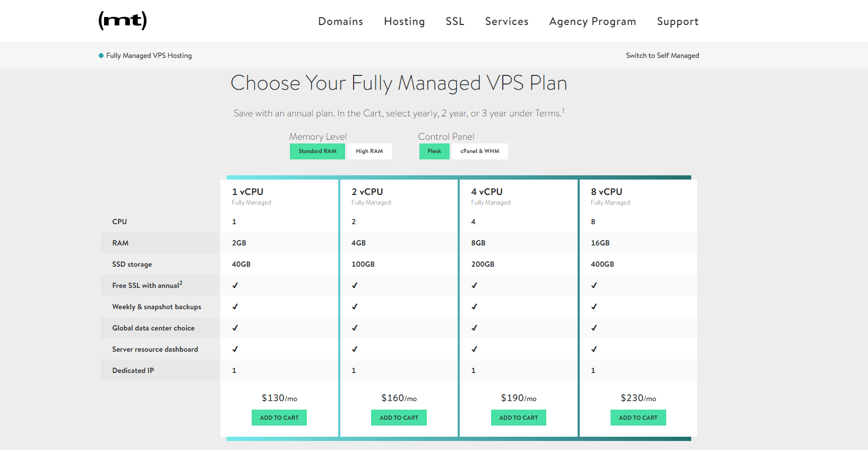This screenshot has width=868, height=450.
Task: Click the checkmark under 1 vCPU Free SSL row
Action: (x=234, y=285)
